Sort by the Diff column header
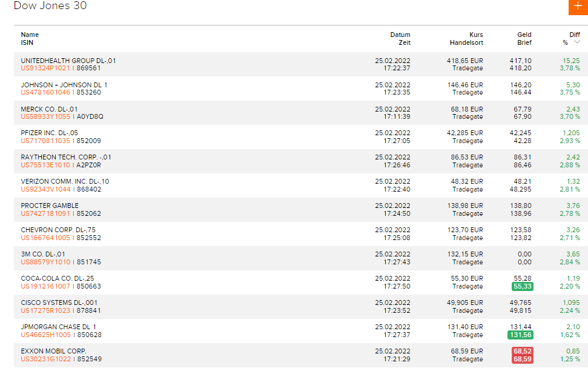The image size is (588, 368). pyautogui.click(x=574, y=35)
